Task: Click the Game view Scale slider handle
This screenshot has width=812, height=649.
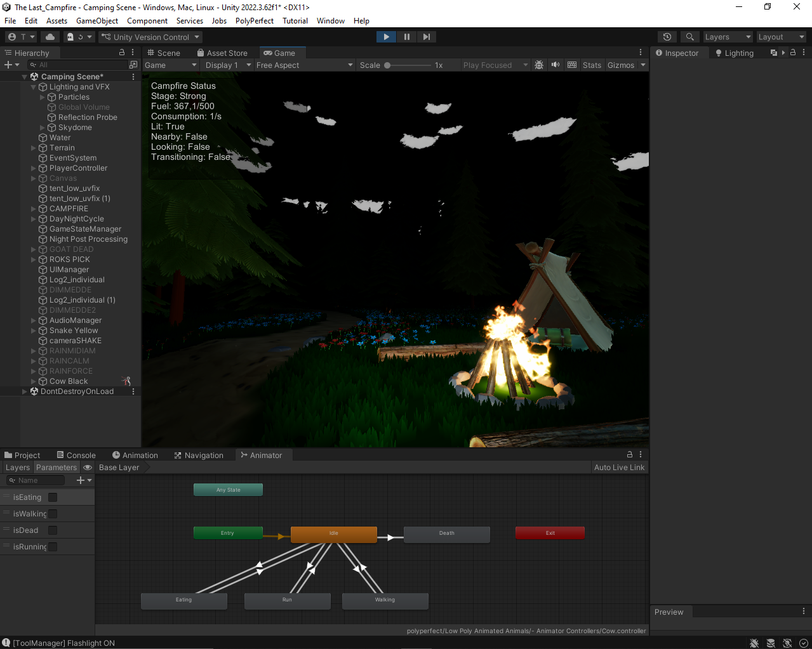Action: tap(387, 65)
